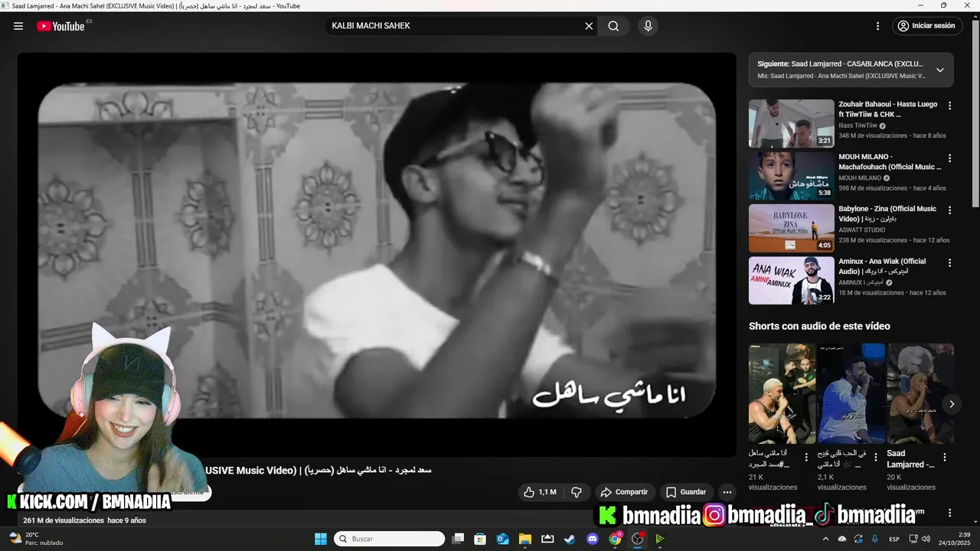Open the weather widget showing 20°C
This screenshot has width=980, height=551.
[35, 539]
